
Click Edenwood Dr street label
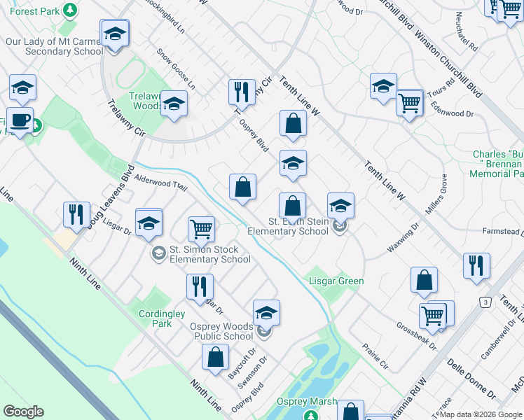pos(452,109)
